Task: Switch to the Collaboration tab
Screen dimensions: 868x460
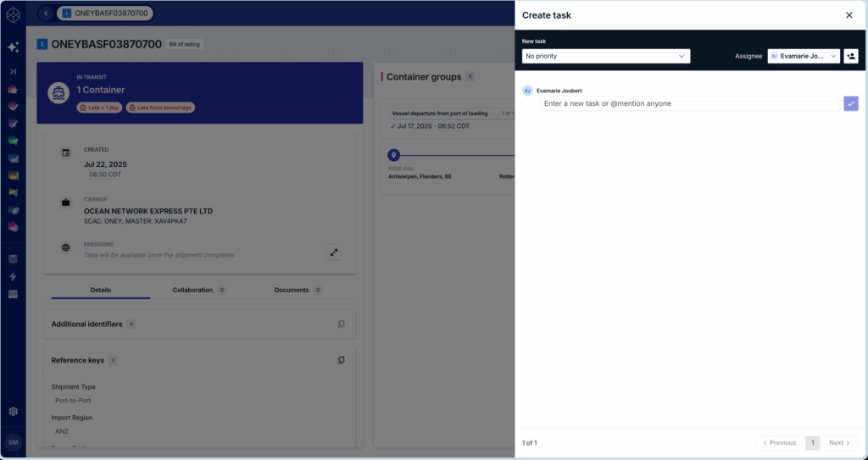Action: (198, 290)
